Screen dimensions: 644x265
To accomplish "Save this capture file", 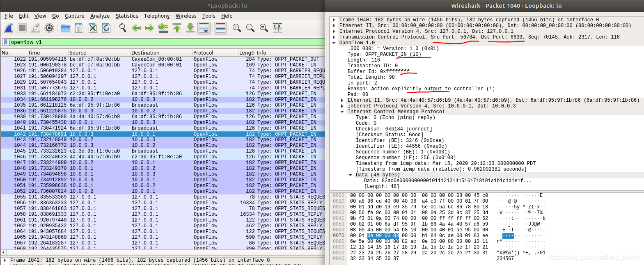I will point(79,28).
